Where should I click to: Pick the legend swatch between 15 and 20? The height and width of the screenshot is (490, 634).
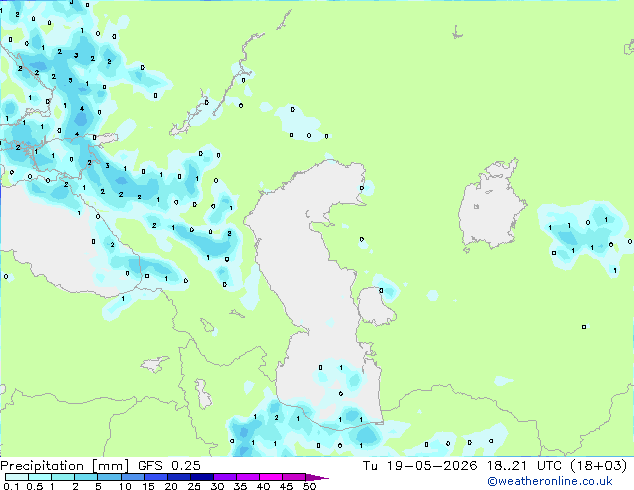point(155,477)
